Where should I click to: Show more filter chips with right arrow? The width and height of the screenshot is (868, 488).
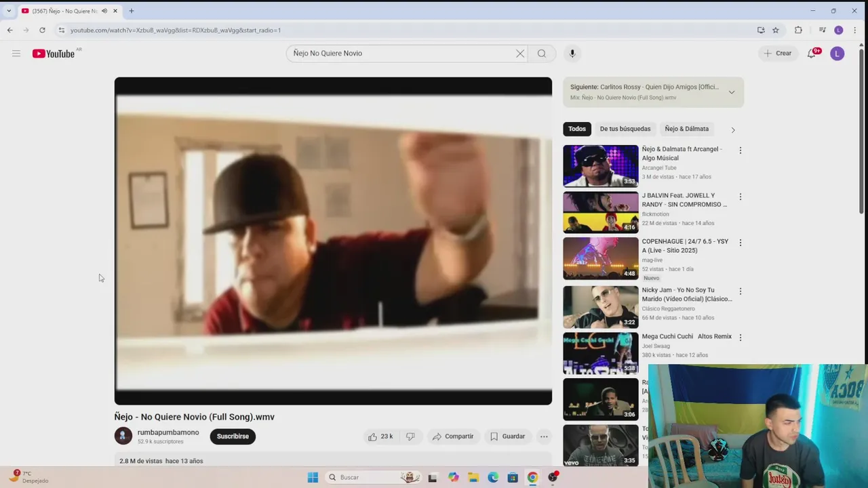(x=733, y=129)
